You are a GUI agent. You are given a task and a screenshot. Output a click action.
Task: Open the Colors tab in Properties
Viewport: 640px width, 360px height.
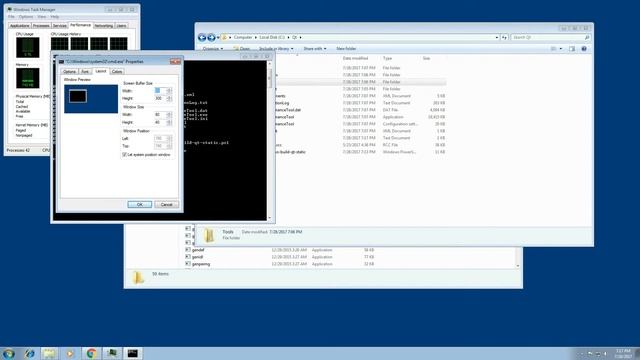coord(117,71)
